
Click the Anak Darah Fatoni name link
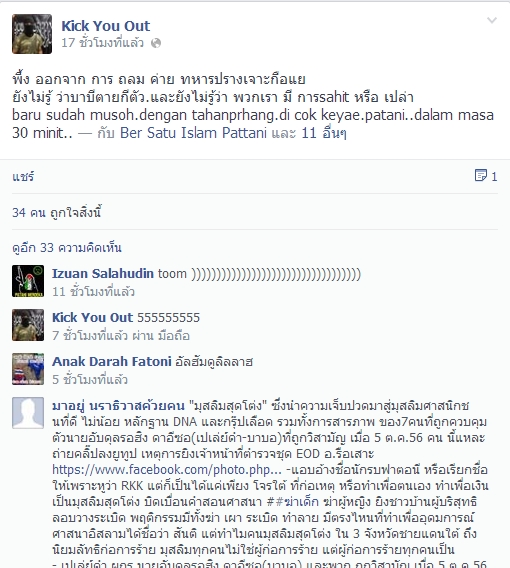pyautogui.click(x=112, y=362)
